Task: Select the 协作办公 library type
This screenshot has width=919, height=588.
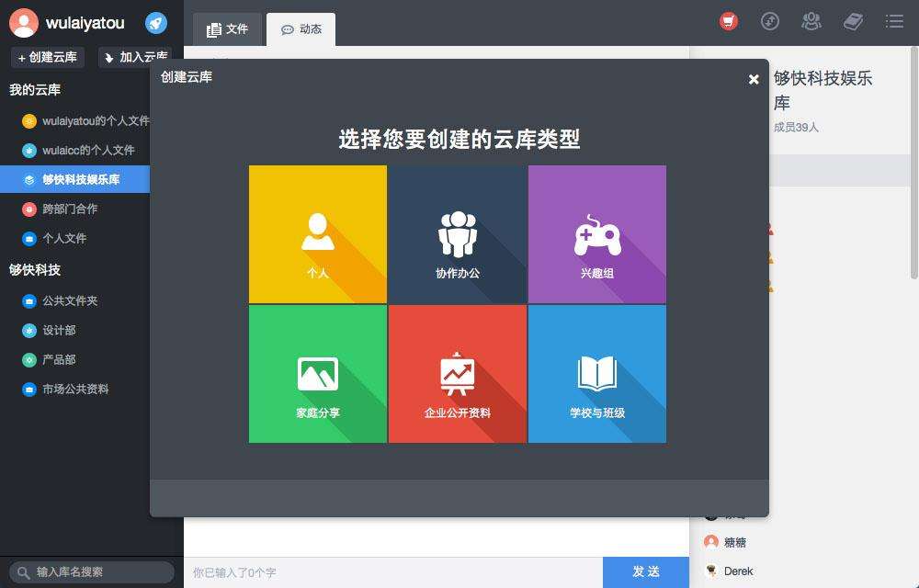Action: click(x=458, y=234)
